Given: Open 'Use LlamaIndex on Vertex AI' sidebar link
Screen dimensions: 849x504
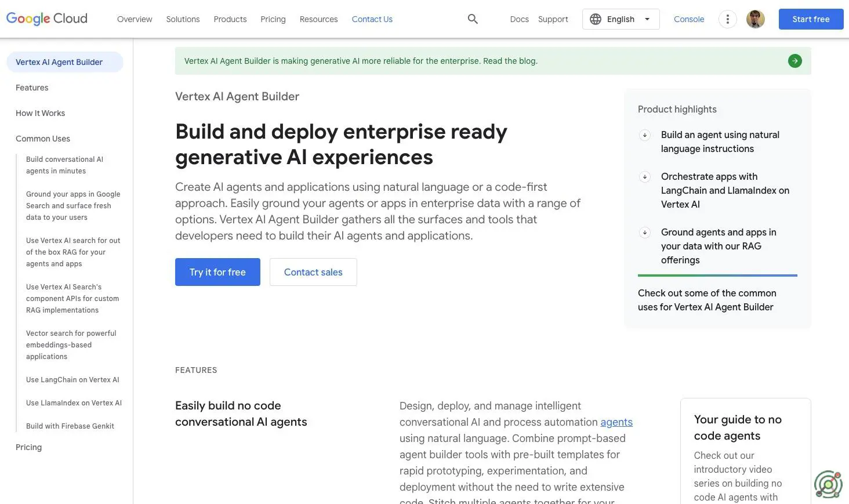Looking at the screenshot, I should [x=74, y=403].
